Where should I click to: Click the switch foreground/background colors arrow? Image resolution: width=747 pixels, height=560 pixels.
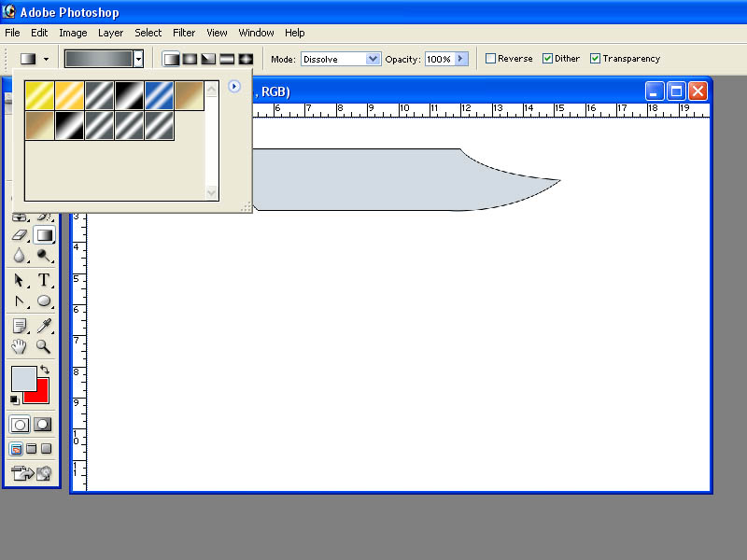coord(45,370)
